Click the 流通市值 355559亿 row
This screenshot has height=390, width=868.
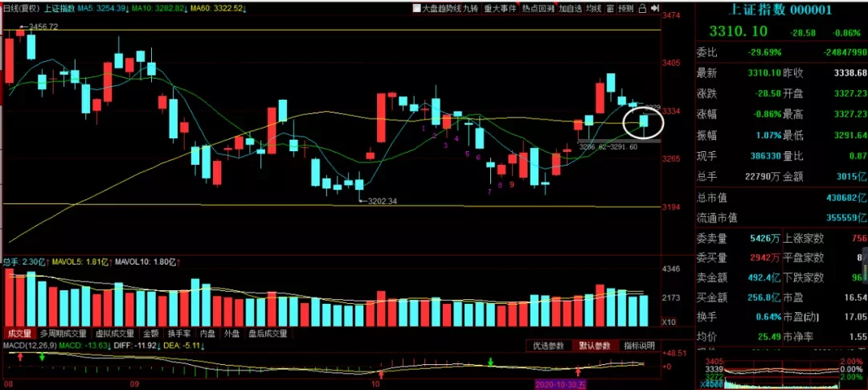(781, 218)
